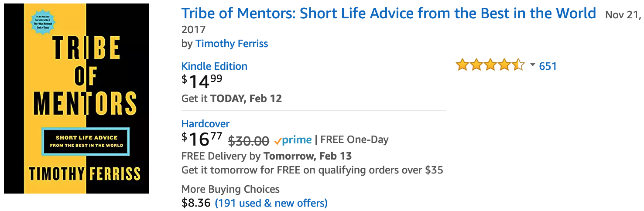Image resolution: width=644 pixels, height=211 pixels.
Task: Click the crossed-out $30.00 list price
Action: click(x=249, y=141)
